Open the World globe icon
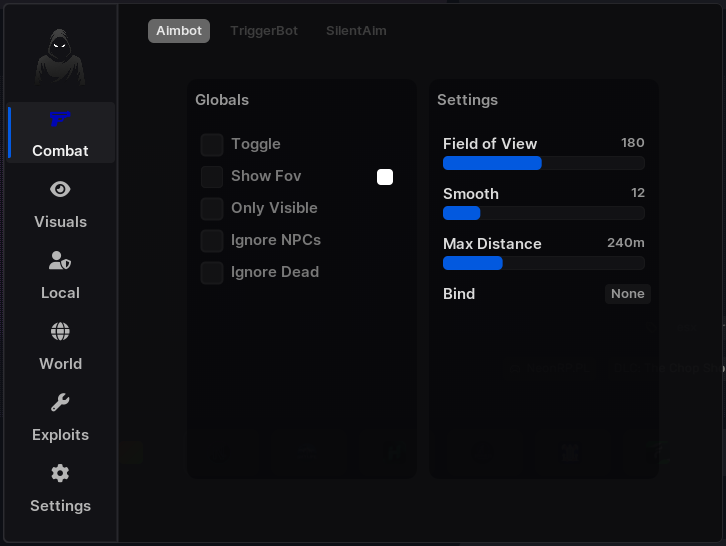This screenshot has height=546, width=726. coord(60,331)
